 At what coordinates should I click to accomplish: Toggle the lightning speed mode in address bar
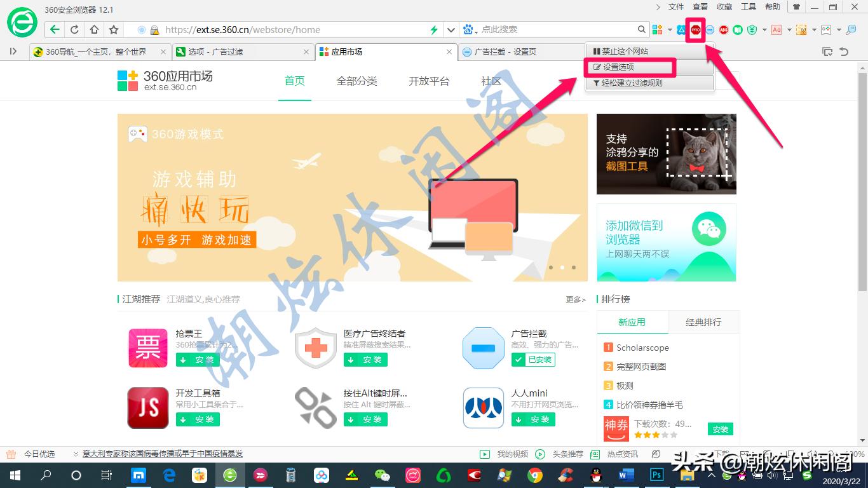(x=433, y=29)
